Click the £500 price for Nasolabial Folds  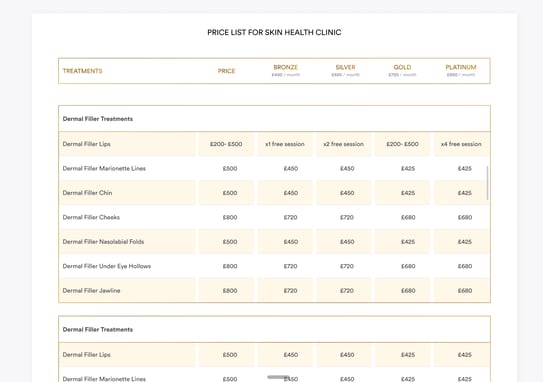pos(230,242)
